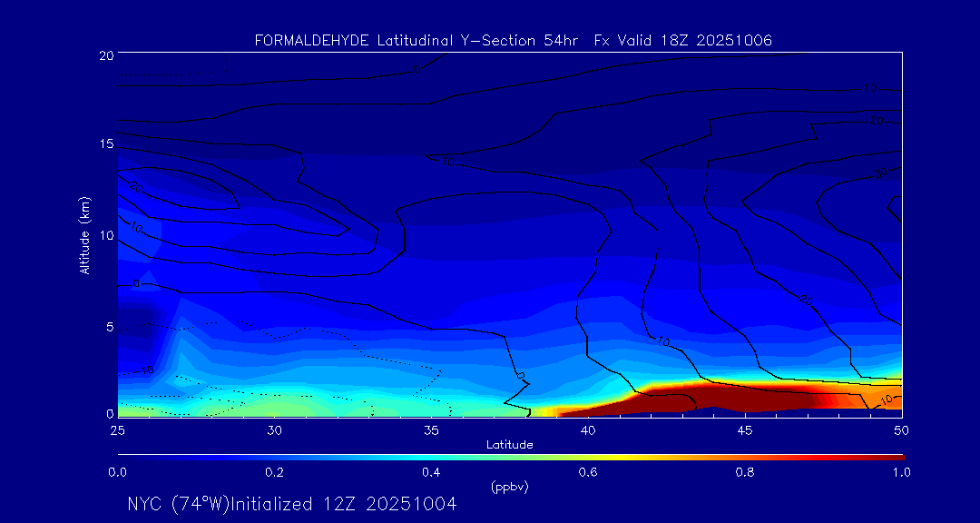Screen dimensions: 980x523
Task: Click altitude axis tick label 5
Action: click(x=109, y=327)
